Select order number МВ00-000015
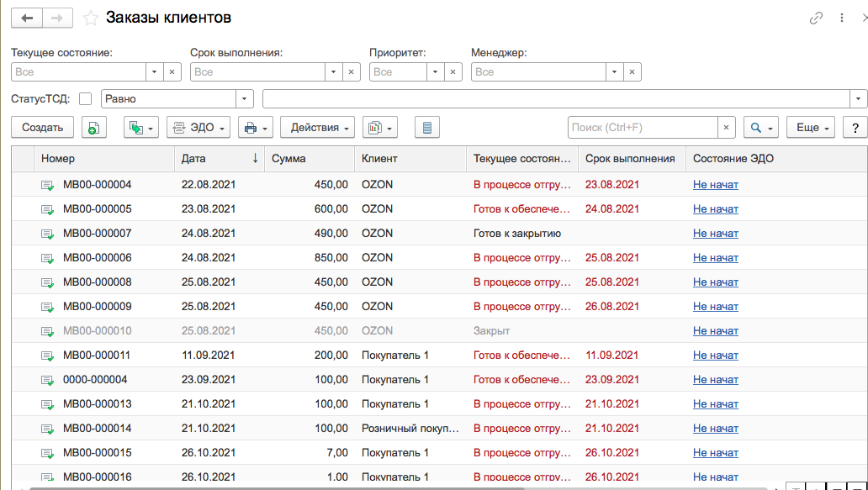 click(98, 452)
